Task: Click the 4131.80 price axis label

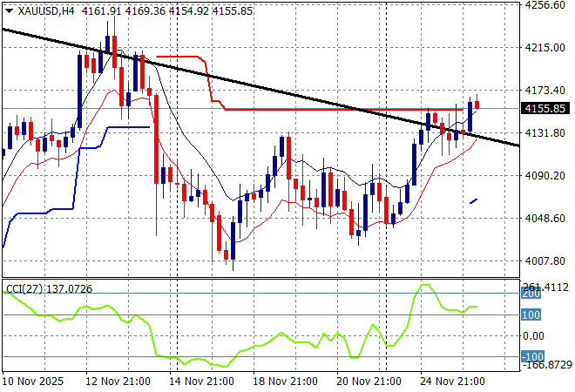Action: [545, 132]
